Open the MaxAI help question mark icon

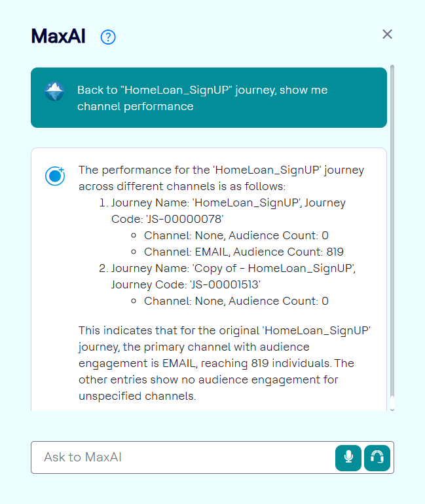pos(108,37)
